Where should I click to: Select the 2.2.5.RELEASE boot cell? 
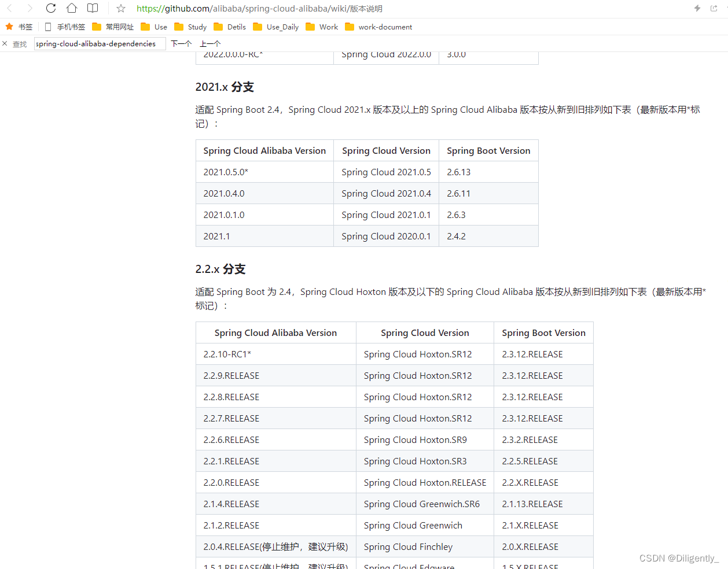pos(543,461)
